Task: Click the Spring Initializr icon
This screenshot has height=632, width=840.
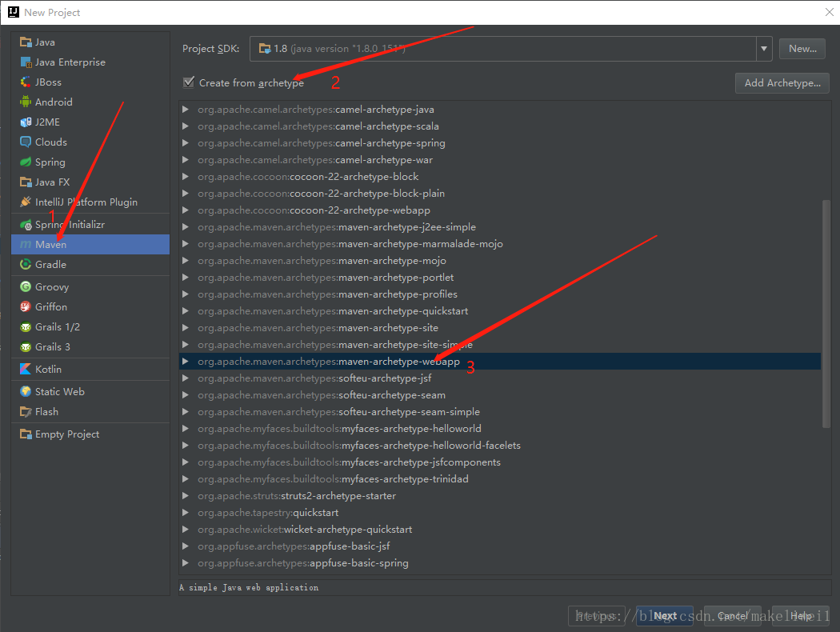Action: [25, 225]
